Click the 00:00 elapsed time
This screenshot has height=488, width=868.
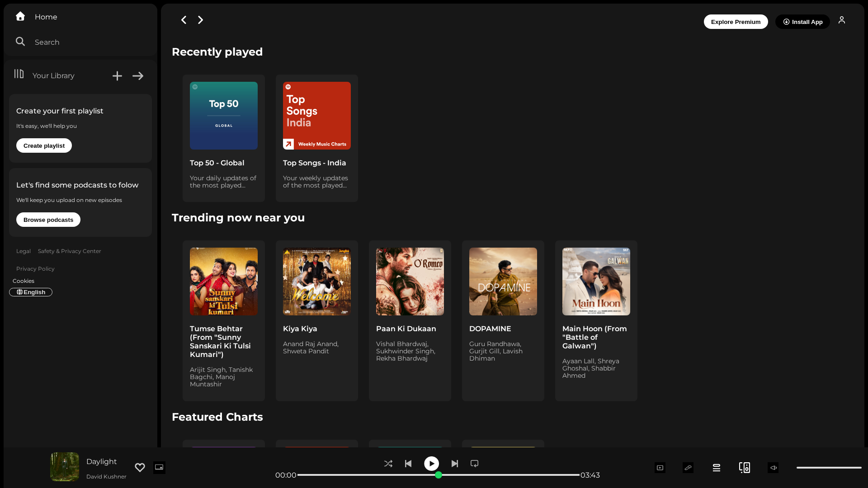pyautogui.click(x=286, y=475)
